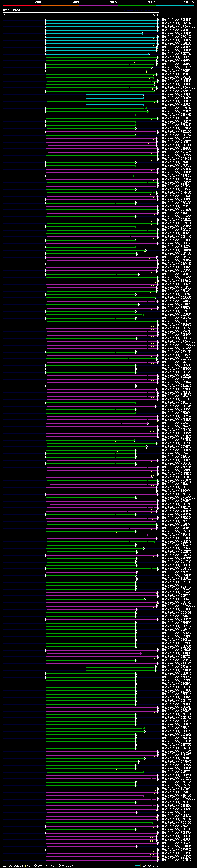Click the UniRef100_C4WGJ2 label
The image size is (197, 868).
coord(177,484)
